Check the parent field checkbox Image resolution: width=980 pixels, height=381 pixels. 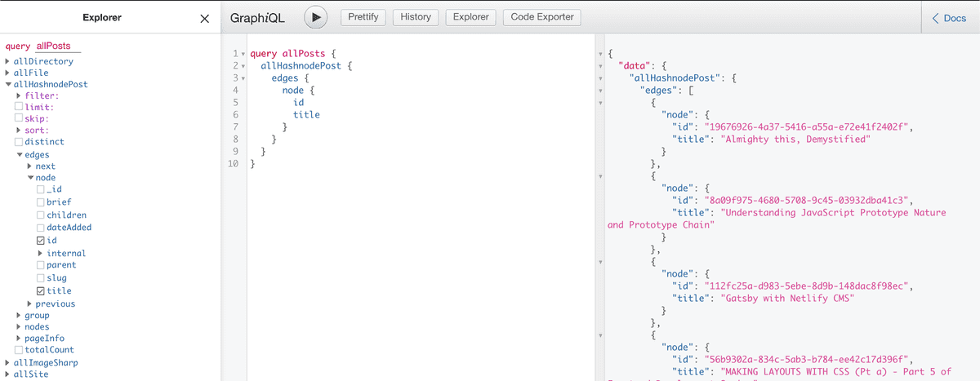click(41, 264)
